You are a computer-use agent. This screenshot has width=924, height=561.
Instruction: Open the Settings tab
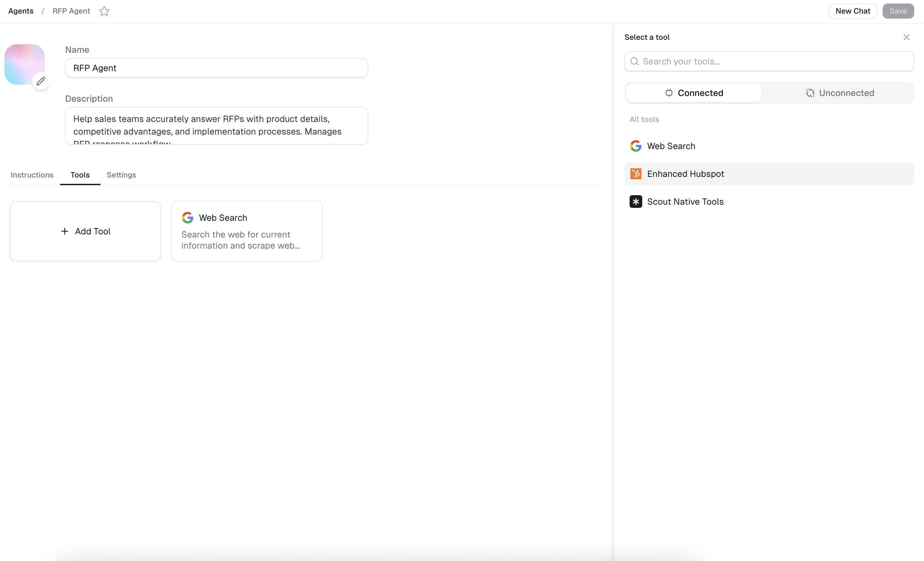tap(121, 175)
